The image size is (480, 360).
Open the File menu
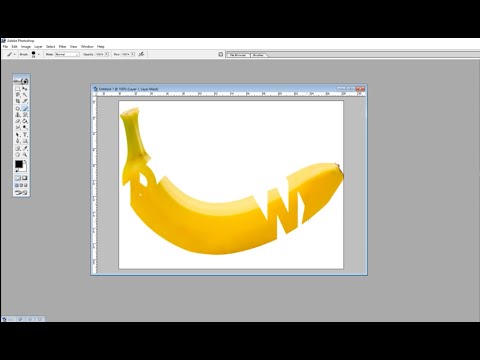pos(5,47)
